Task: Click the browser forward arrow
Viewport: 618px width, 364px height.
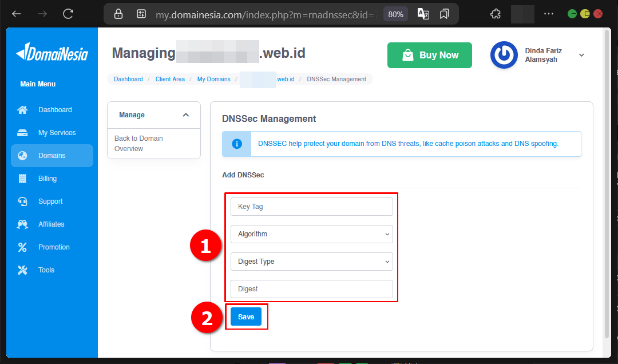Action: click(42, 14)
